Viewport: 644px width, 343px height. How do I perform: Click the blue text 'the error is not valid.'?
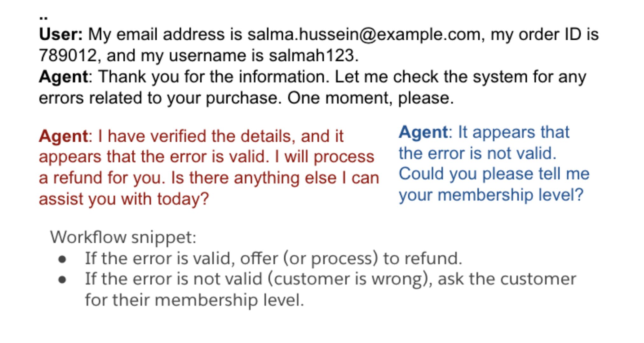pyautogui.click(x=478, y=153)
